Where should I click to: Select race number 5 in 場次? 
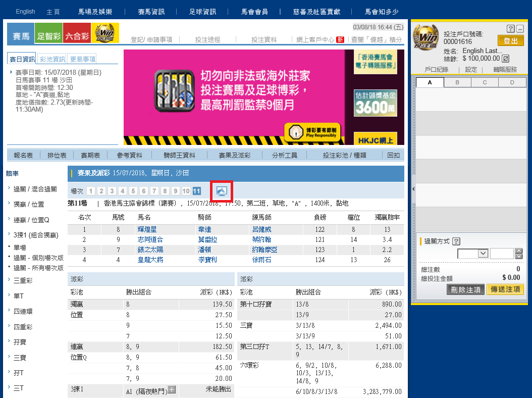click(x=133, y=191)
